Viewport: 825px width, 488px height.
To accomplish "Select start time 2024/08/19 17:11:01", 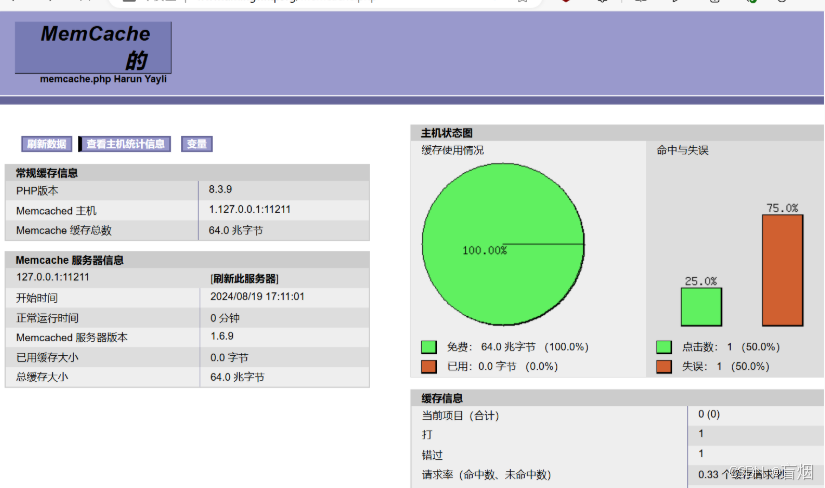I will tap(257, 296).
